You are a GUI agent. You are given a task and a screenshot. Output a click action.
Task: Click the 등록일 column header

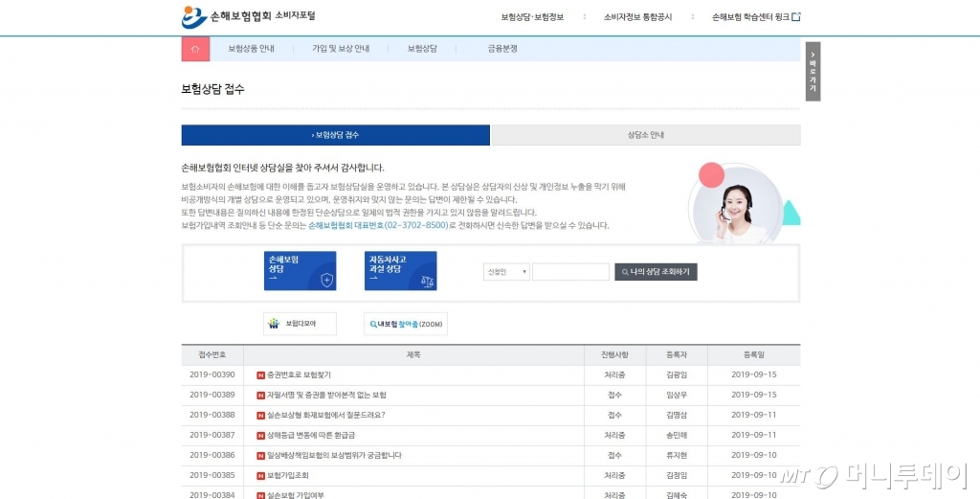click(754, 355)
